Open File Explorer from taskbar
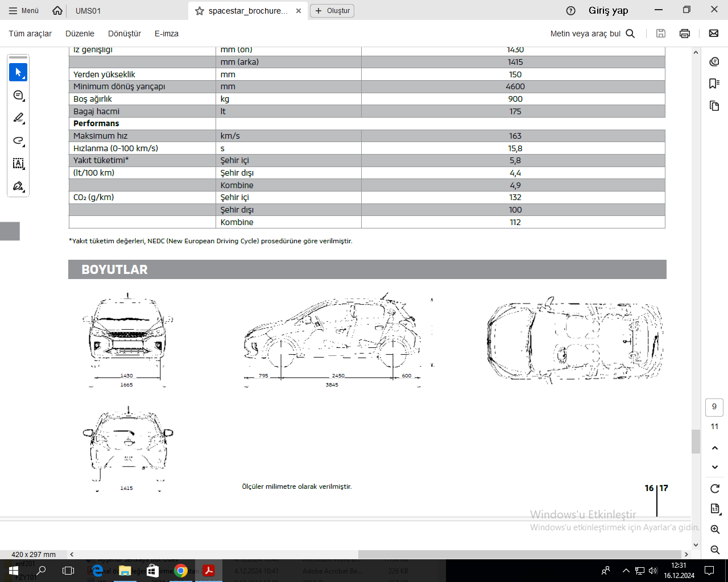Viewport: 728px width, 582px height. click(125, 571)
